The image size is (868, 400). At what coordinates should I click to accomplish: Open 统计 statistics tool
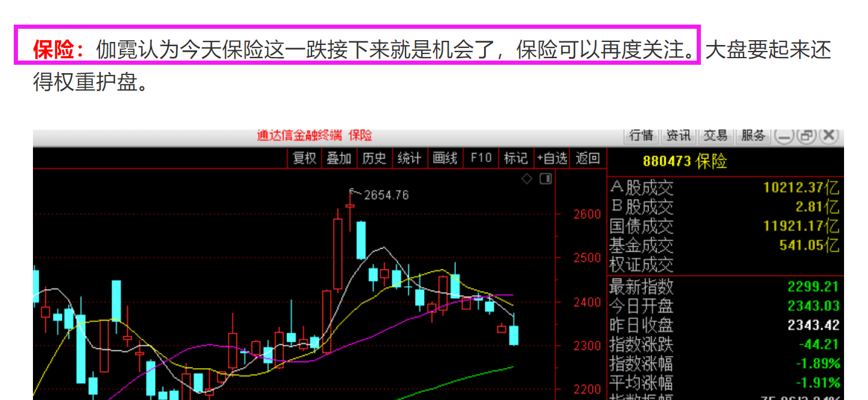[x=410, y=158]
